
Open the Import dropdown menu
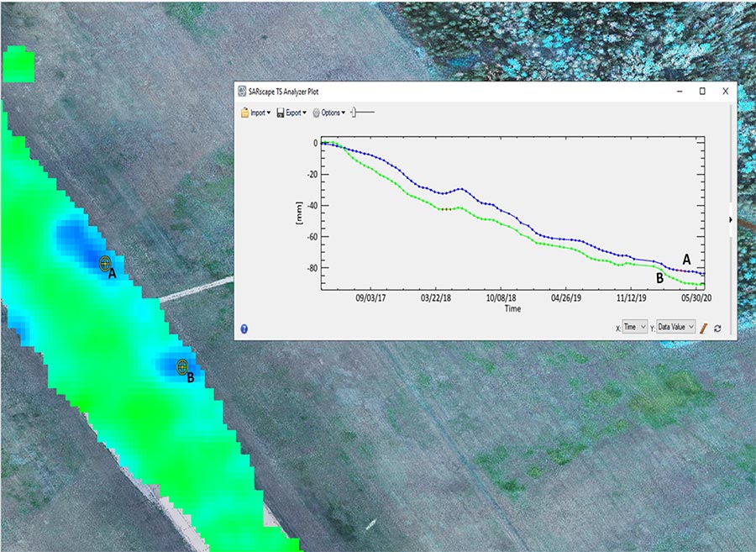coord(255,113)
